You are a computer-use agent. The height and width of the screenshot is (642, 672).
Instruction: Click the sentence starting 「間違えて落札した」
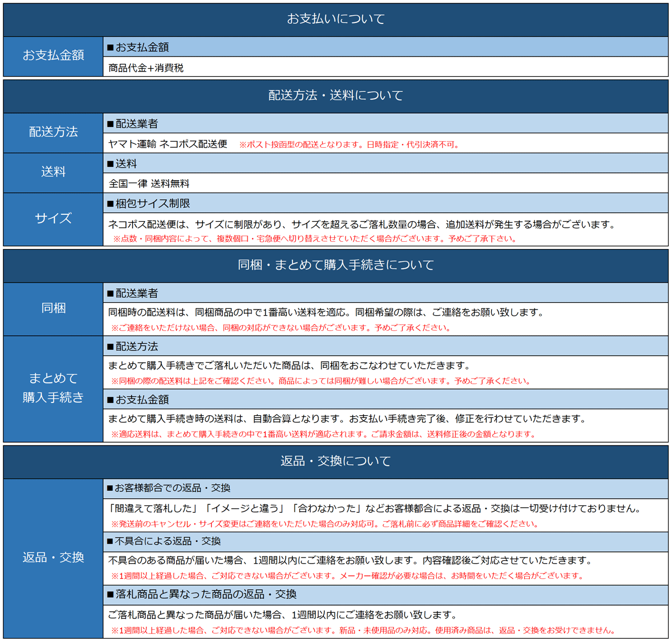374,509
